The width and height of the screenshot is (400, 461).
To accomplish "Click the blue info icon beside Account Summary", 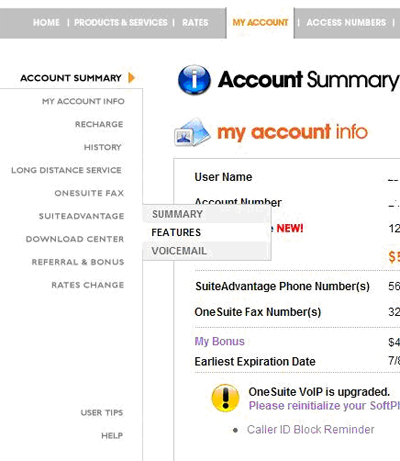I will pyautogui.click(x=194, y=80).
